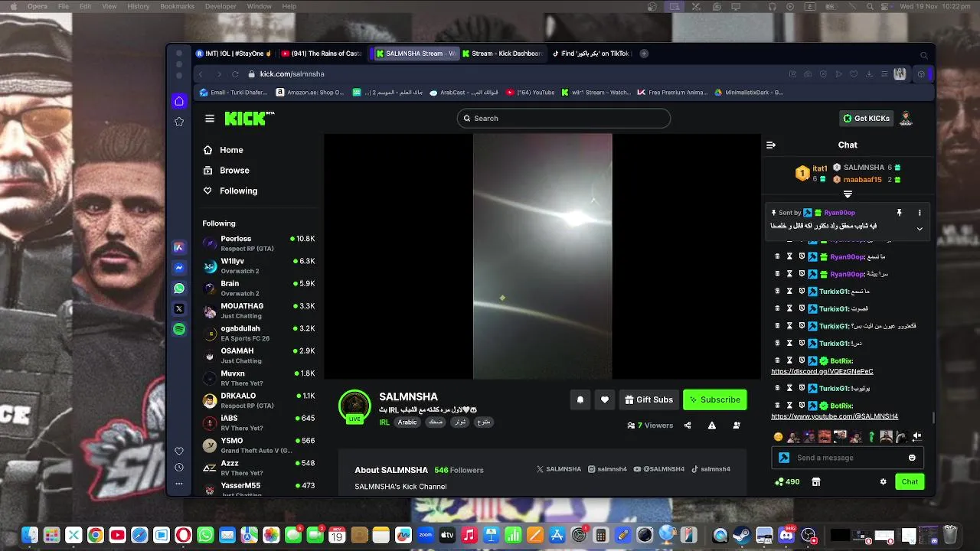Open Following page in sidebar
The width and height of the screenshot is (980, 551).
(230, 191)
